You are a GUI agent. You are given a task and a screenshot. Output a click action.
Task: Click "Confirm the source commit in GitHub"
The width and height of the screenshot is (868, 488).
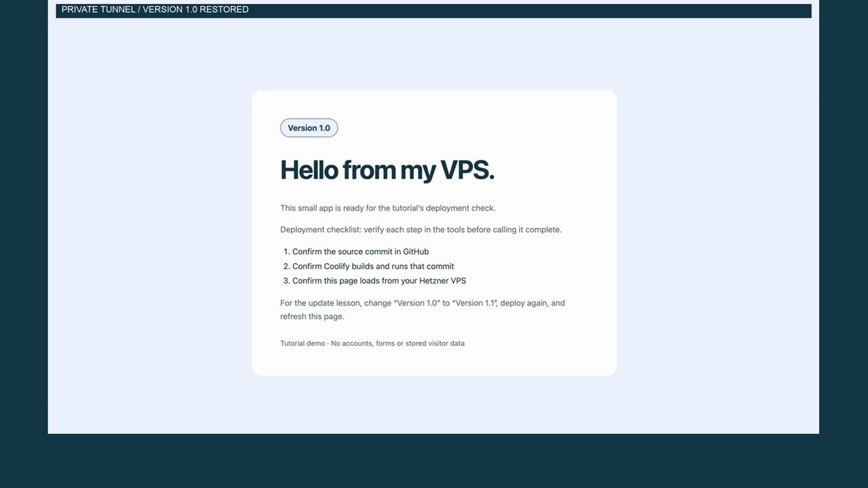[360, 251]
